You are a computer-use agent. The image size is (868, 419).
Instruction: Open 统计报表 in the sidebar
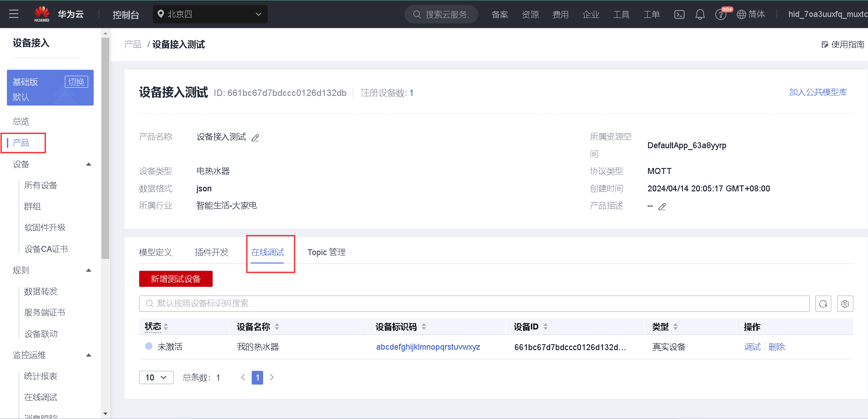tap(41, 376)
